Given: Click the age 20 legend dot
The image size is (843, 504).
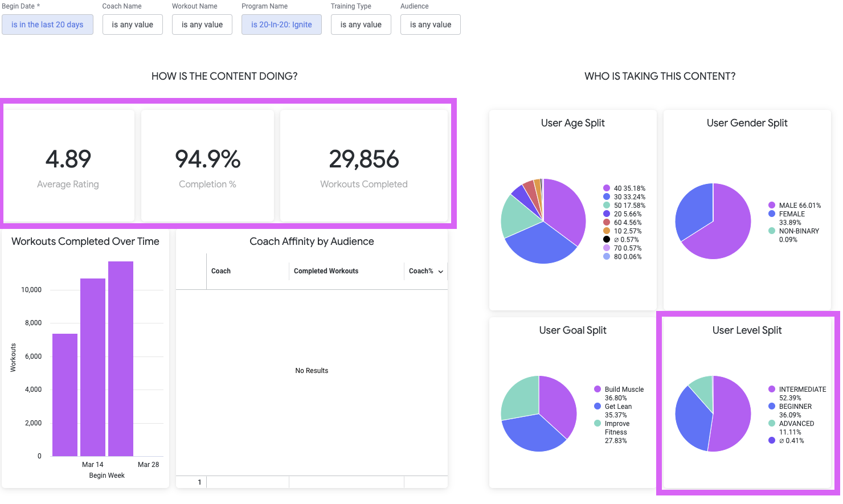Looking at the screenshot, I should (x=607, y=214).
